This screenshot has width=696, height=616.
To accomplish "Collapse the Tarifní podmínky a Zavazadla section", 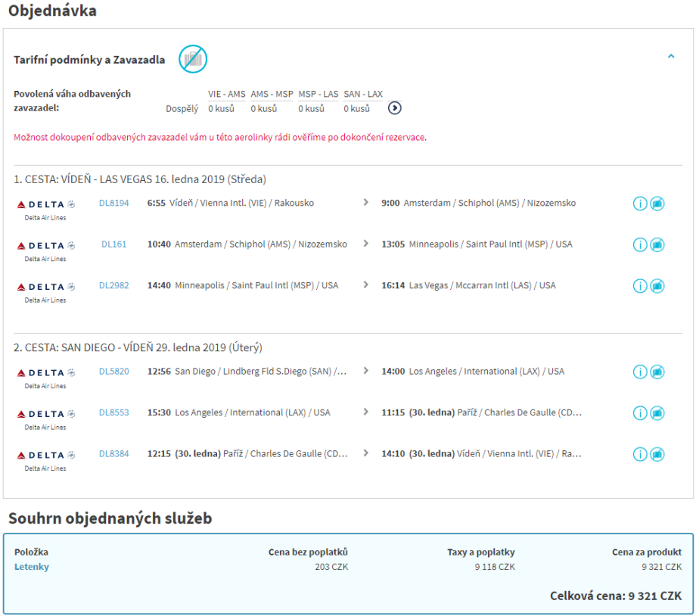I will click(671, 56).
